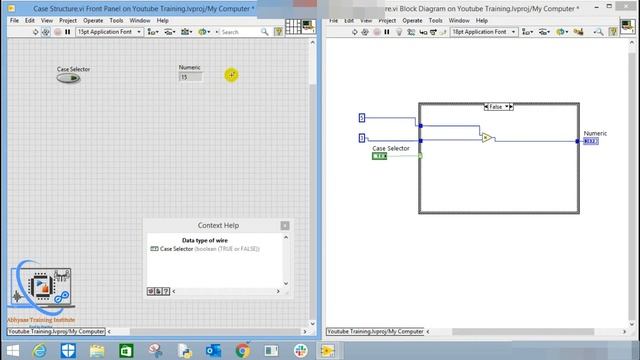Select next case with right arrow

[511, 107]
